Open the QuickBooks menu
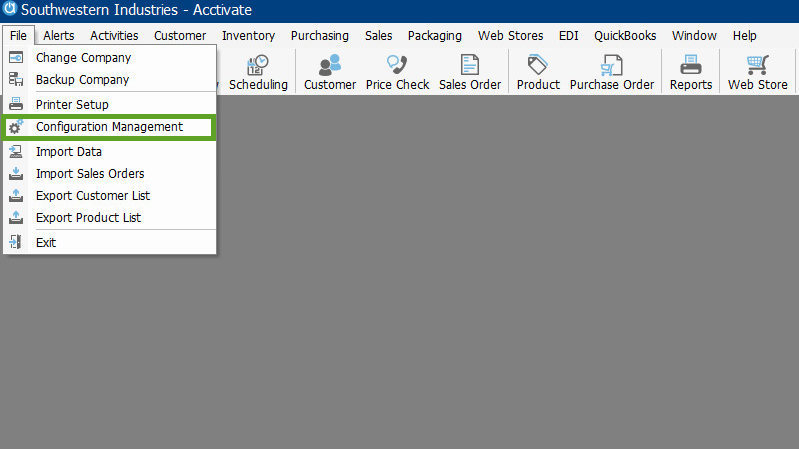Viewport: 799px width, 449px height. pos(625,36)
